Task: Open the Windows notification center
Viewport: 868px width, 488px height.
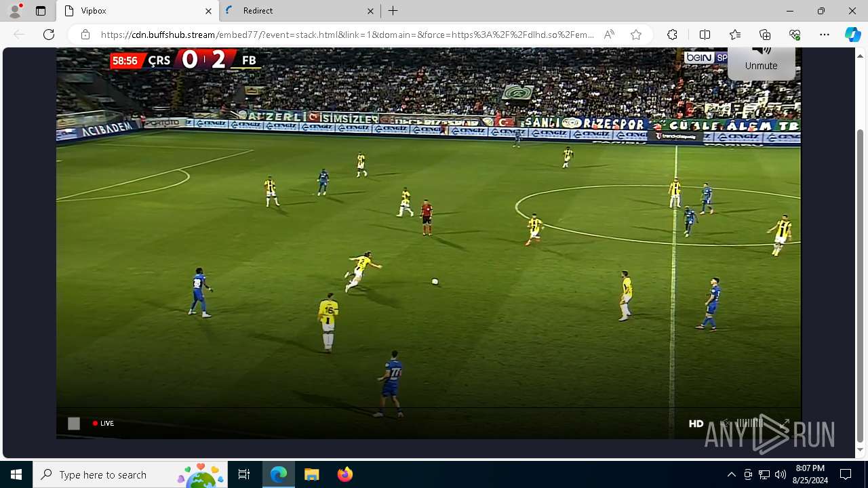Action: [x=846, y=474]
